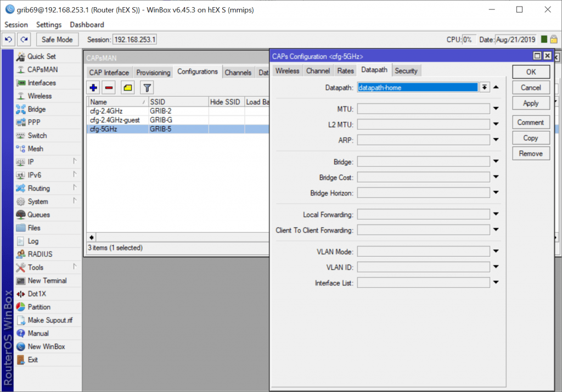The height and width of the screenshot is (392, 562).
Task: Open Wireless menu in sidebar
Action: coord(40,96)
